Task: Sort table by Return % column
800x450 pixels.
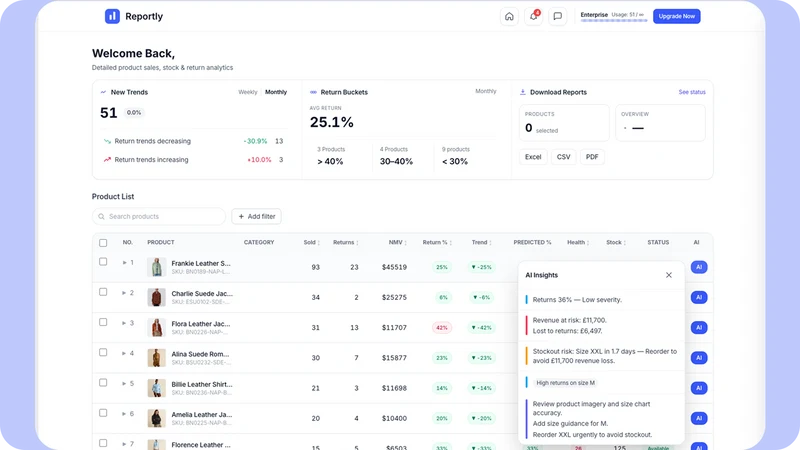Action: (437, 242)
